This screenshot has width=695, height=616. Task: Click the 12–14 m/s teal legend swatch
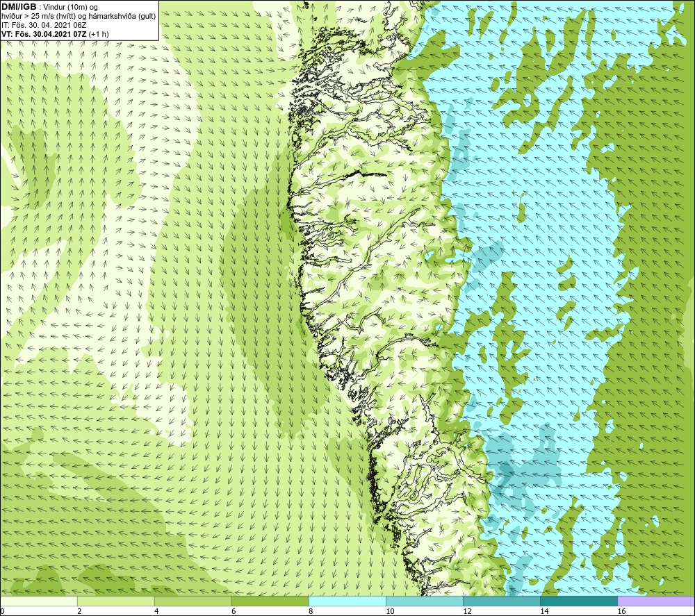click(501, 601)
